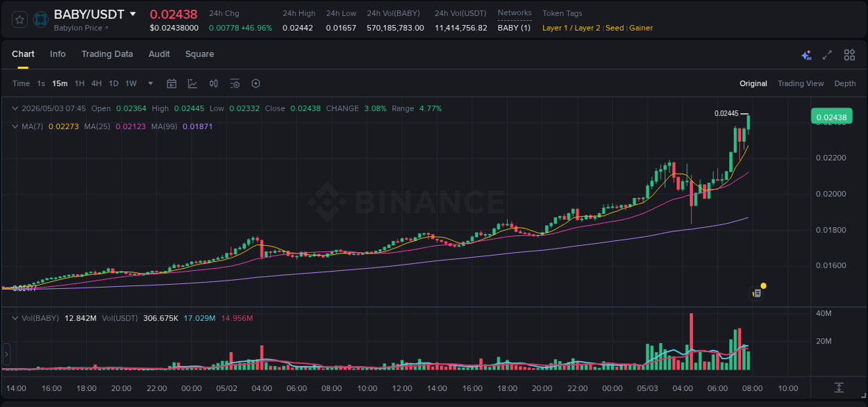The width and height of the screenshot is (868, 407).
Task: Click the MA(99) value 0.01871
Action: [x=198, y=126]
